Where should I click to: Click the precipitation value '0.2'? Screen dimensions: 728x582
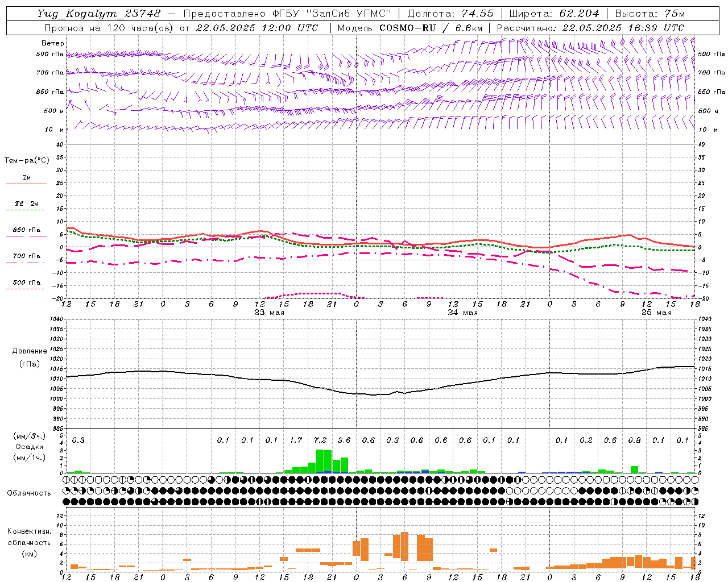(586, 440)
